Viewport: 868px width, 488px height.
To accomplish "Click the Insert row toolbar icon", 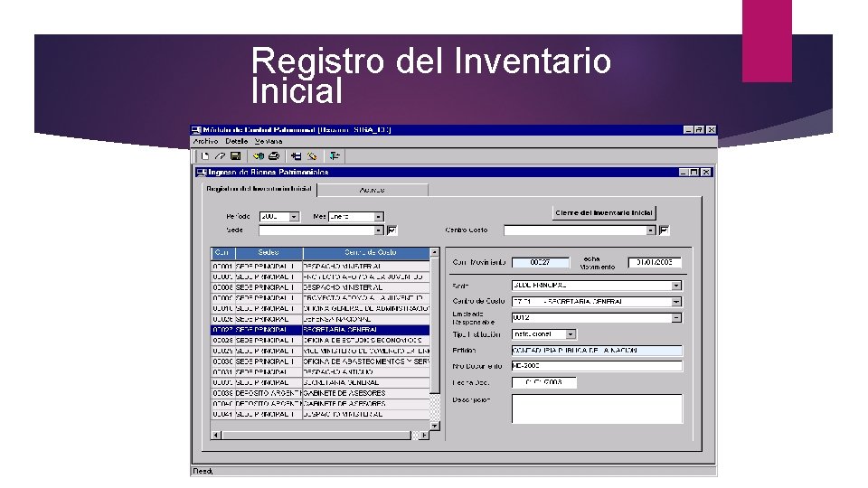I will (x=297, y=156).
